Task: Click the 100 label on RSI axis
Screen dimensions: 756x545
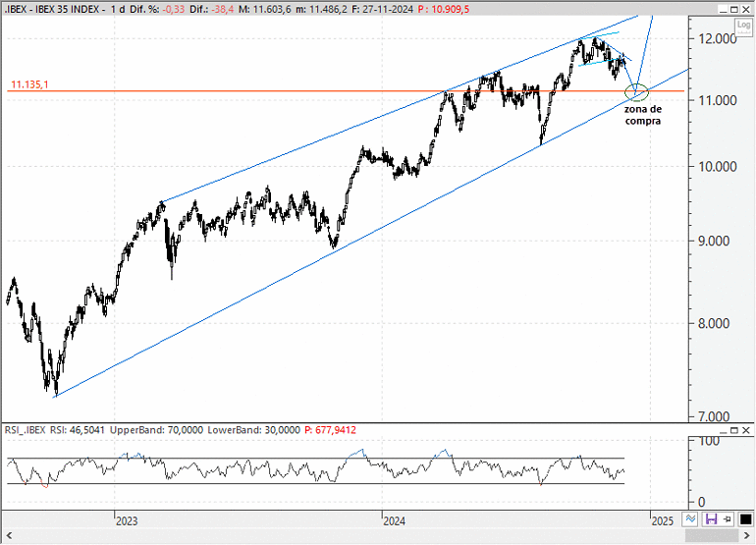Action: click(x=709, y=441)
